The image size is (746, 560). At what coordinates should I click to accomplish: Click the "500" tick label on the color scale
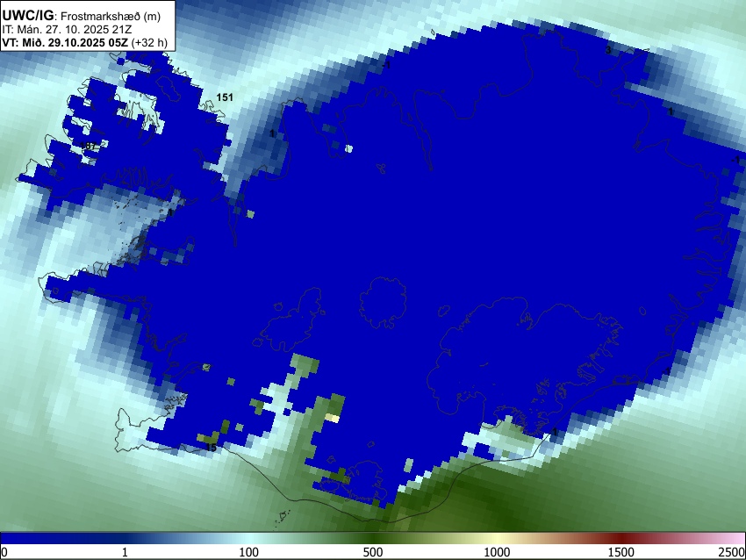pos(372,552)
